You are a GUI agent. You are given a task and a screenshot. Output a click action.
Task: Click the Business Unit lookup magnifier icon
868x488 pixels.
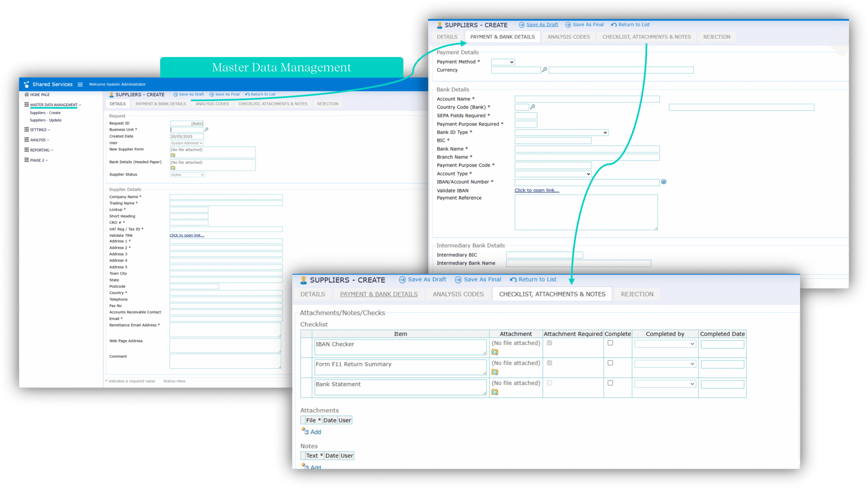coord(206,130)
